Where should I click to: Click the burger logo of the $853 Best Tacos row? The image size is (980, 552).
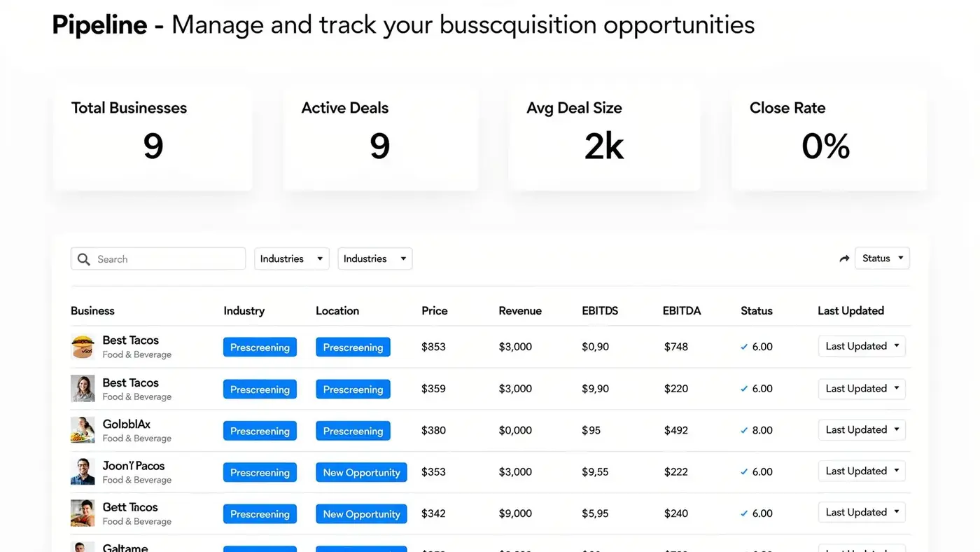[83, 347]
